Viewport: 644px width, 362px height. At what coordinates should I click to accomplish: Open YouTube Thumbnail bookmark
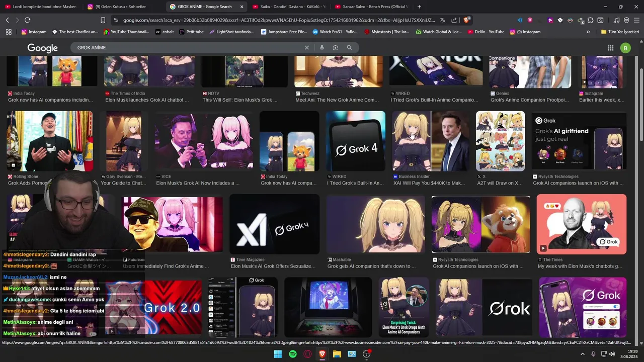126,32
